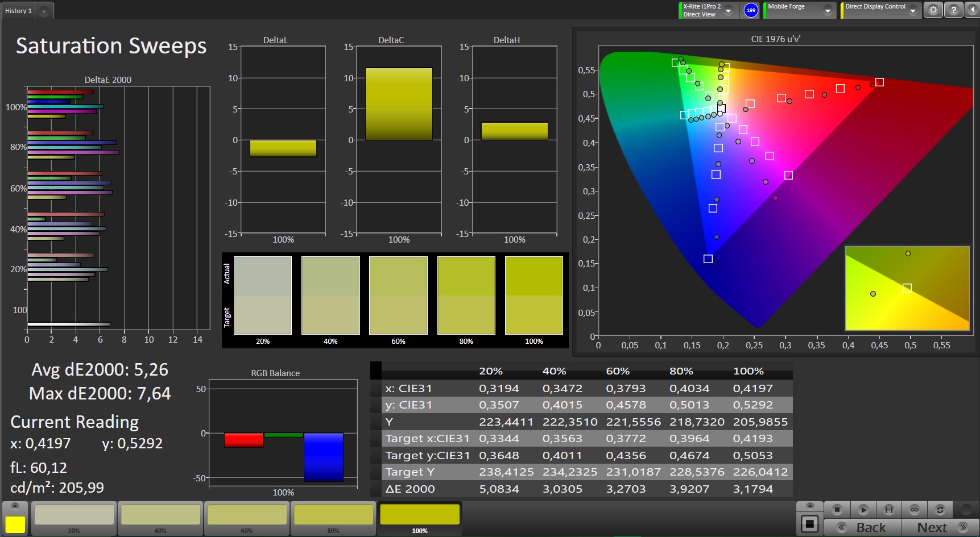Click the Max dE2000: 7,64 text
This screenshot has width=980, height=537.
(100, 394)
